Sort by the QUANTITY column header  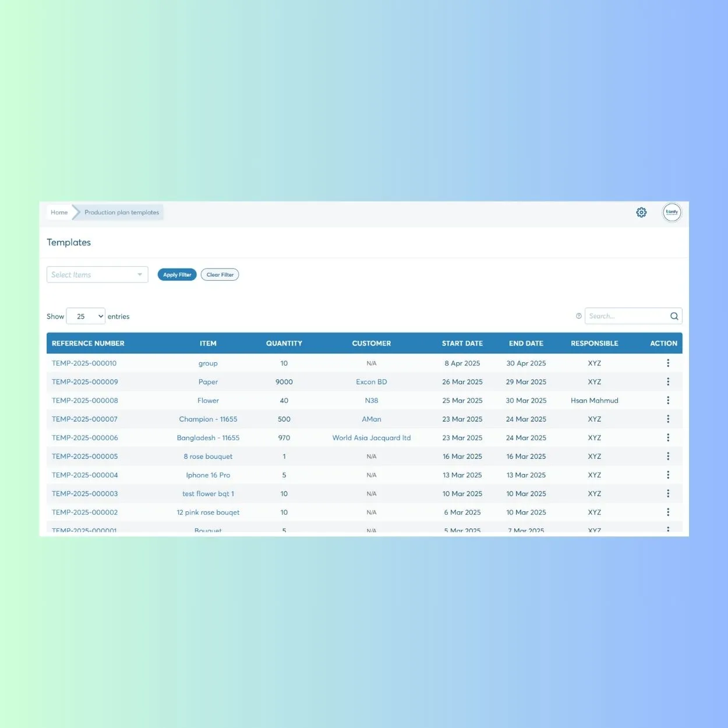click(x=284, y=343)
